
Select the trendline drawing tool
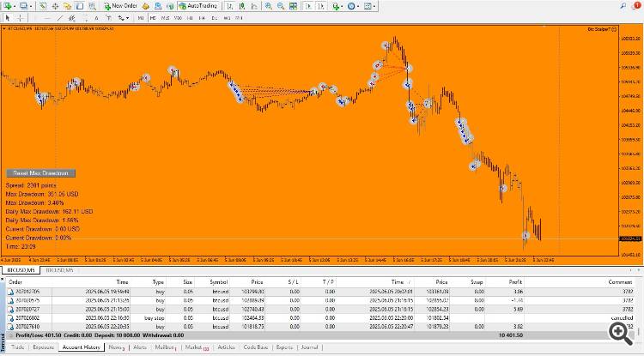tap(60, 18)
